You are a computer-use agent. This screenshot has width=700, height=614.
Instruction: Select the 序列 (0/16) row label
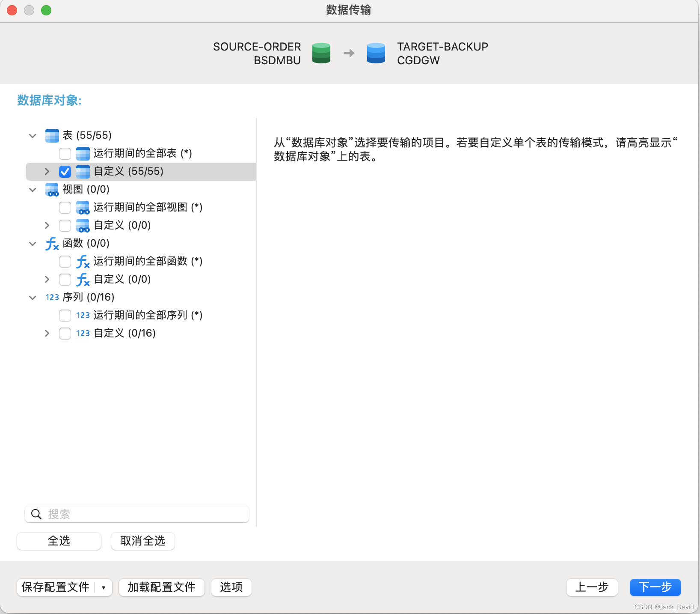point(89,297)
